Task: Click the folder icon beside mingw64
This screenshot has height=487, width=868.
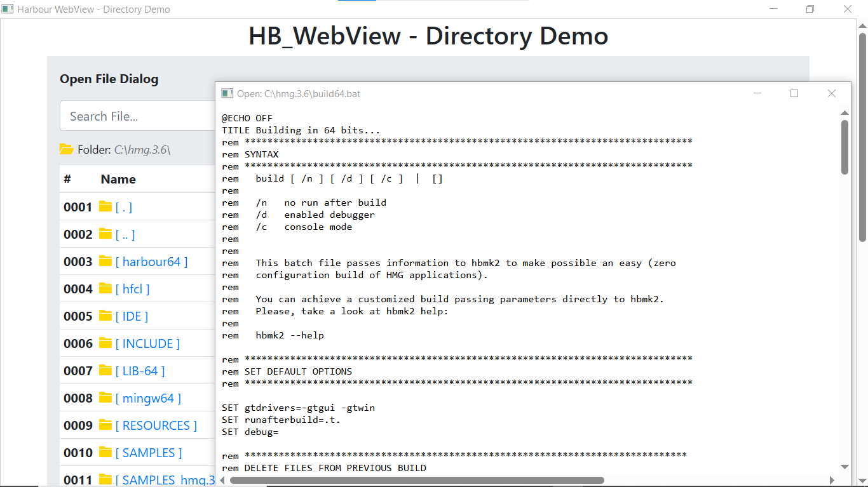Action: pos(105,397)
